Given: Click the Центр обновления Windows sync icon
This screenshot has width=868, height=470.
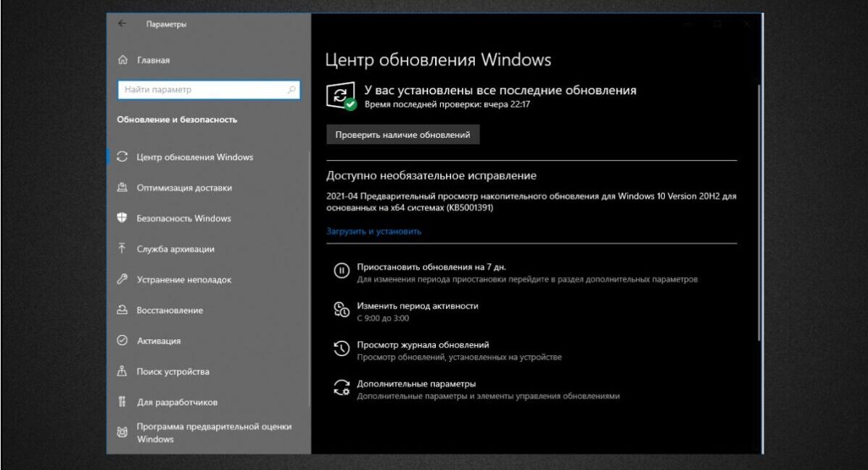Looking at the screenshot, I should pos(123,157).
